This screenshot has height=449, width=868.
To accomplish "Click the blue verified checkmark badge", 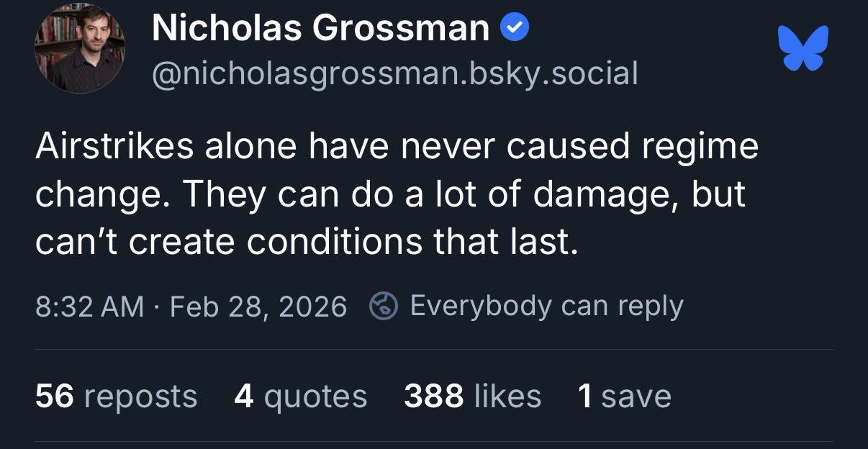I will coord(515,29).
